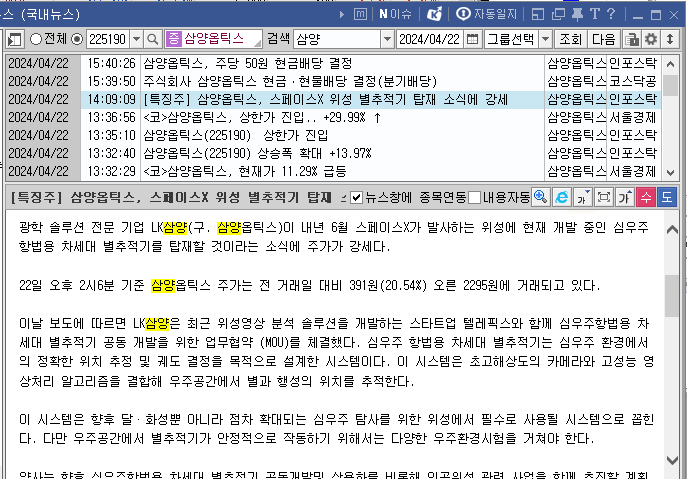
Task: Decrease font size with 가 down icon
Action: click(583, 197)
